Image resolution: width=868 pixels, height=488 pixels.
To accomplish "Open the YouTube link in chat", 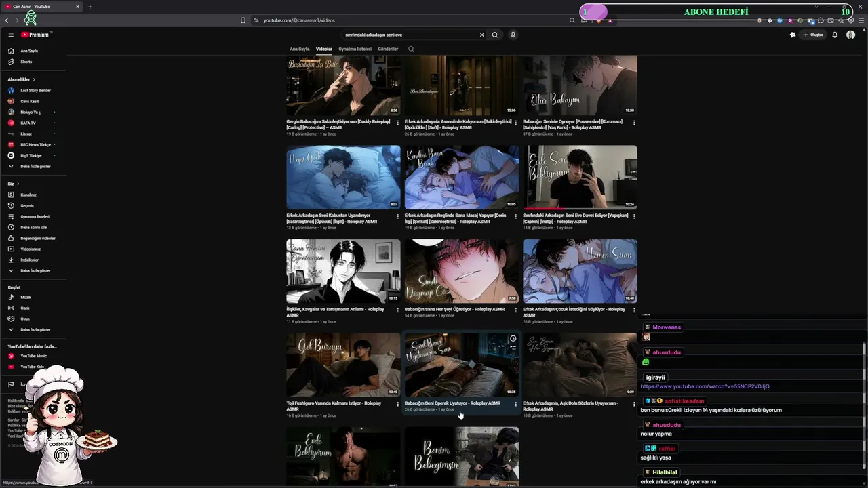I will pos(705,386).
